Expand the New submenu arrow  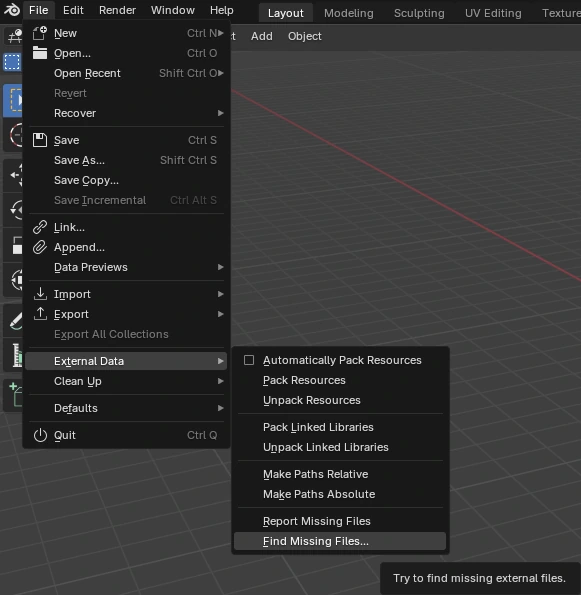[x=220, y=33]
